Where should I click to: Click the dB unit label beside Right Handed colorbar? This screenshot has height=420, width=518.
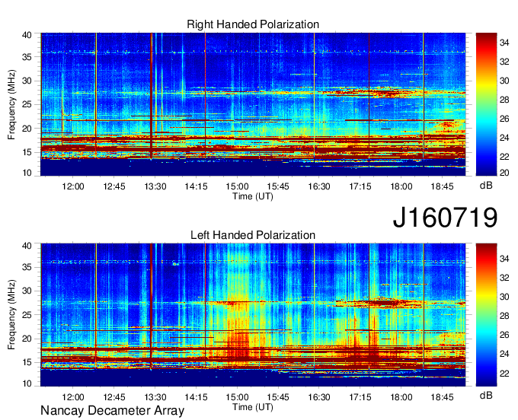[x=486, y=186]
